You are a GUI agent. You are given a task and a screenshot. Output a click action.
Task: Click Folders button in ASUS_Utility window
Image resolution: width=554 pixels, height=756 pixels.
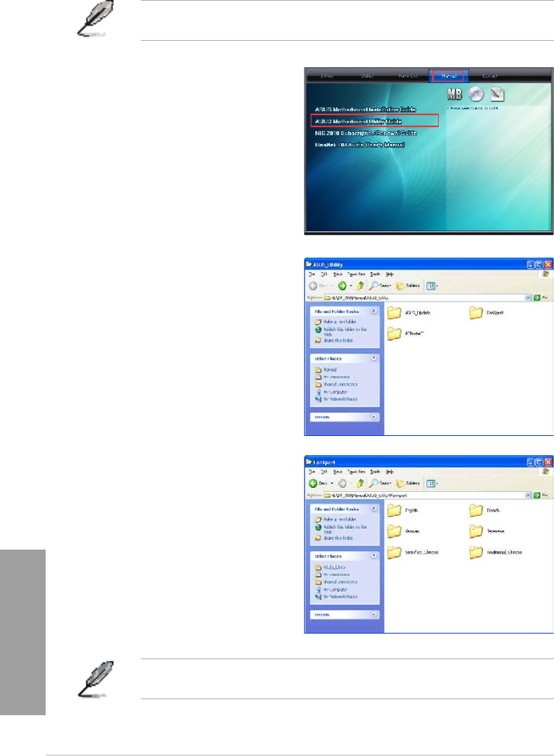pyautogui.click(x=408, y=286)
